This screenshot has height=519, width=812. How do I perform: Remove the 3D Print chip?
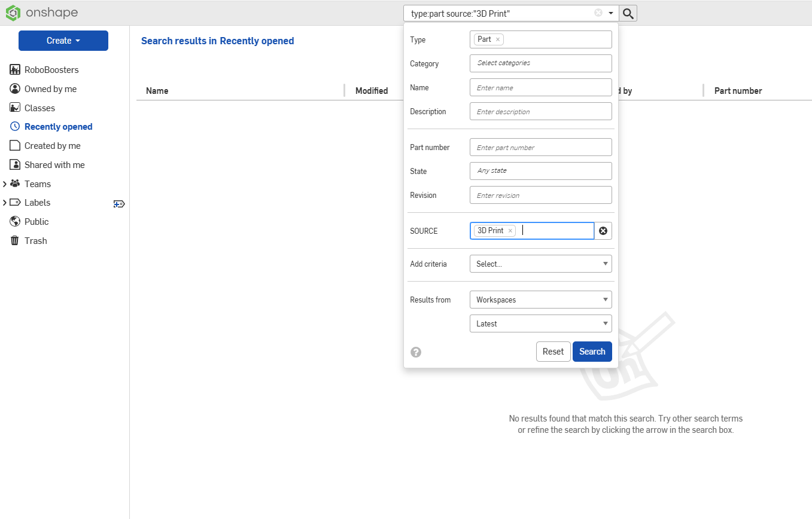510,231
